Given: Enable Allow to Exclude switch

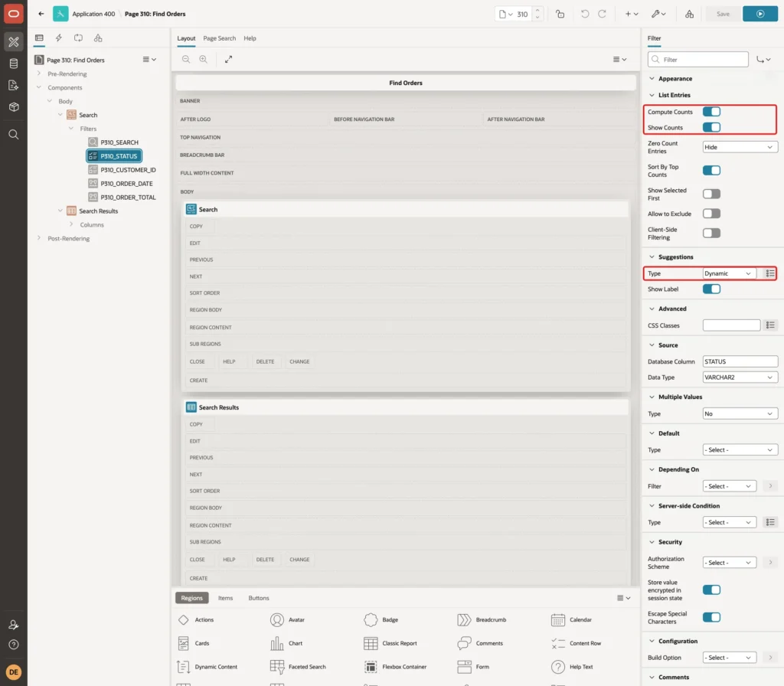Looking at the screenshot, I should pyautogui.click(x=711, y=214).
